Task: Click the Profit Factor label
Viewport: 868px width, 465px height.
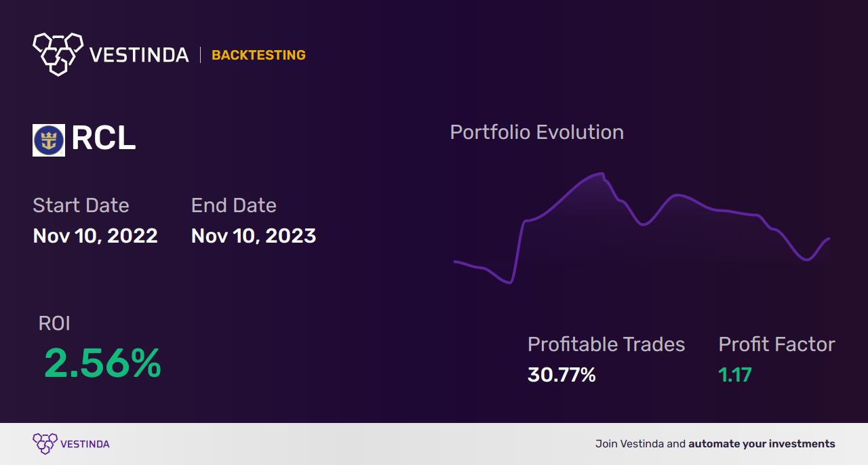Action: pyautogui.click(x=776, y=344)
